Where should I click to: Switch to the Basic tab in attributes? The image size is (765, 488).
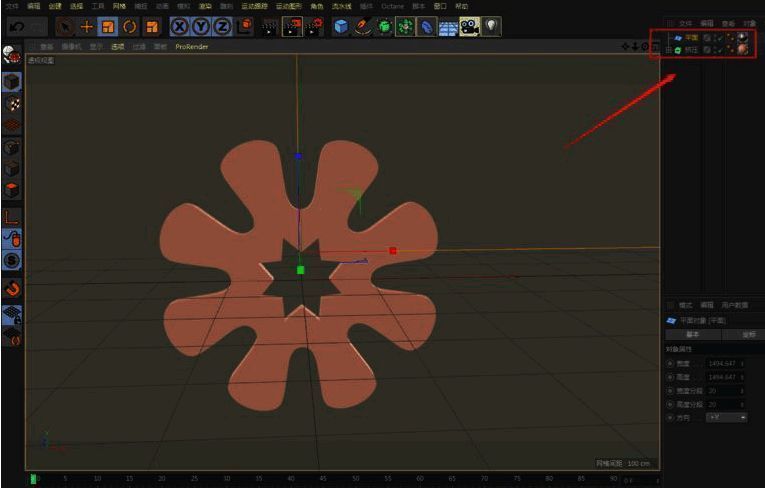point(692,334)
